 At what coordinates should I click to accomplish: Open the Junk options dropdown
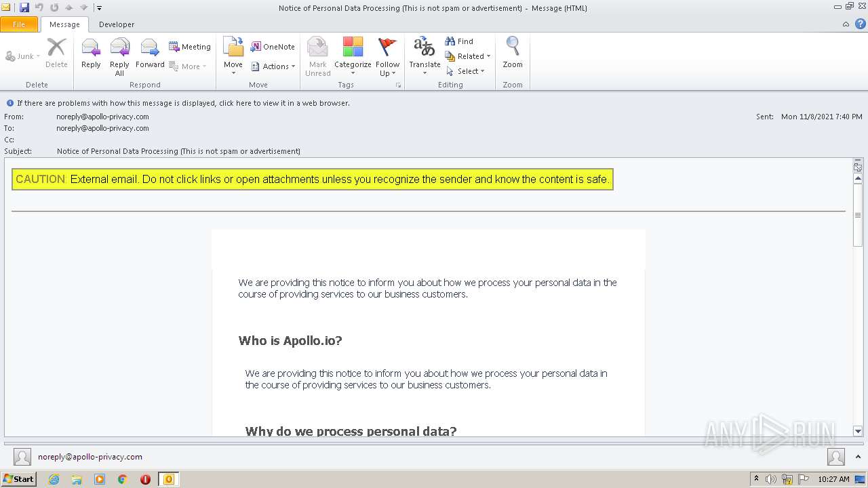point(23,56)
